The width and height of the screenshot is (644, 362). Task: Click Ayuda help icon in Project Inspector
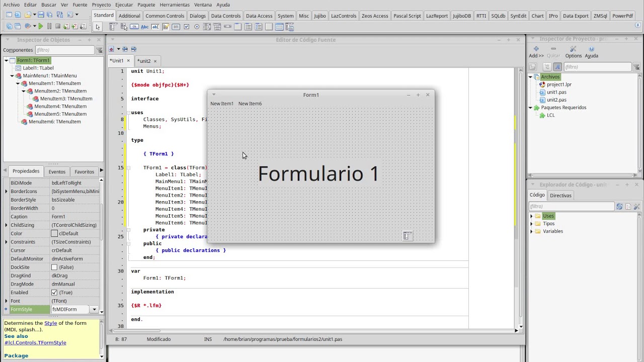591,49
